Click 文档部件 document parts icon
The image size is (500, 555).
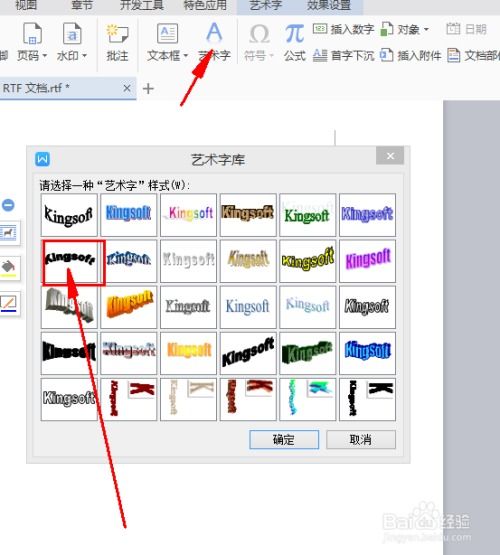(x=454, y=55)
